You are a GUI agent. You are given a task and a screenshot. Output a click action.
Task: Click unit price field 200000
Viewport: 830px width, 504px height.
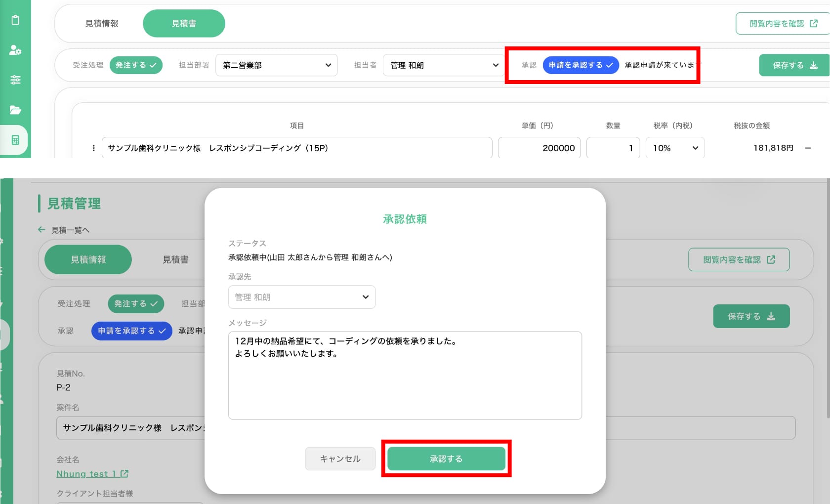(539, 148)
